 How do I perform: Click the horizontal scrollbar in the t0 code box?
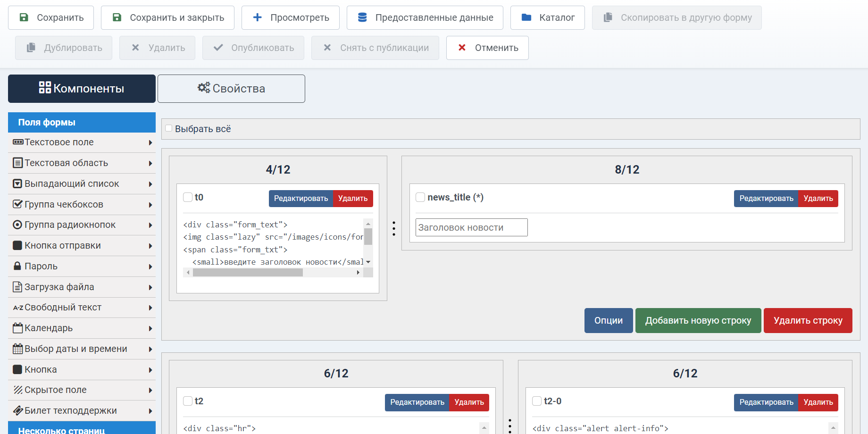(248, 273)
